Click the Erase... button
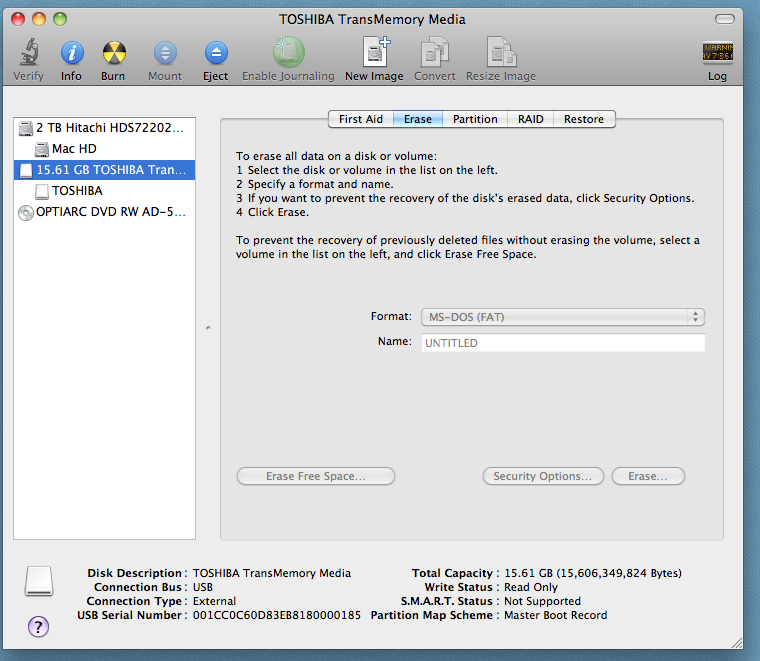This screenshot has width=760, height=661. point(648,476)
